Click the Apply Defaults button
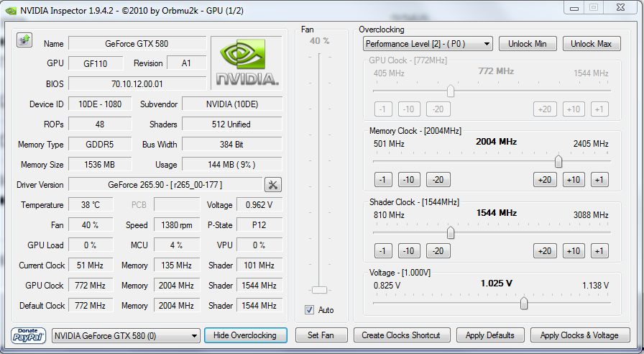Screen dimensions: 644x354 490,335
